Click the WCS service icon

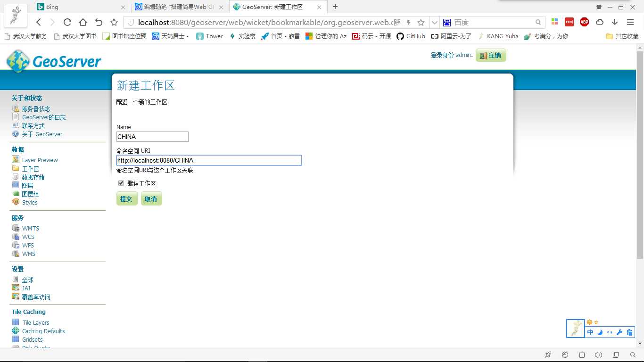click(x=16, y=237)
